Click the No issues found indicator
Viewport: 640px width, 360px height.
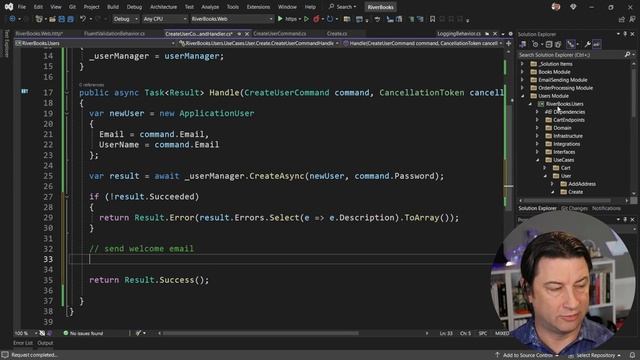coord(83,333)
